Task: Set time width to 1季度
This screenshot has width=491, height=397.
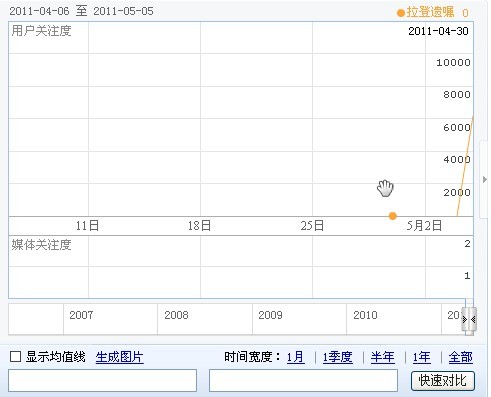Action: [337, 357]
